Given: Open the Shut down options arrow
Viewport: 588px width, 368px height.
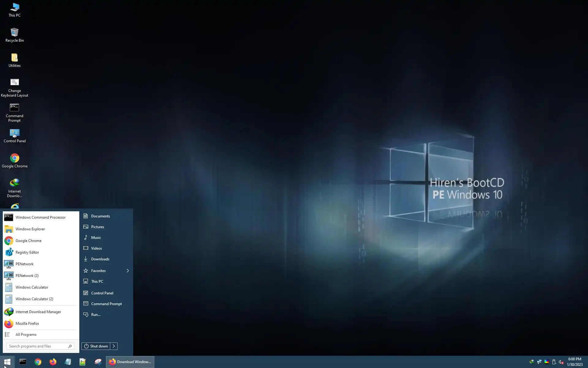Looking at the screenshot, I should pyautogui.click(x=114, y=346).
